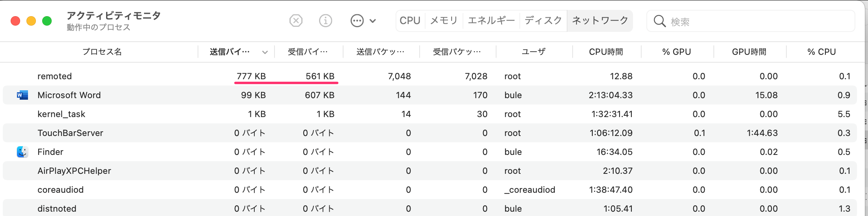Viewport: 868px width, 216px height.
Task: Toggle sort arrow on 送信バイト column
Action: click(265, 52)
